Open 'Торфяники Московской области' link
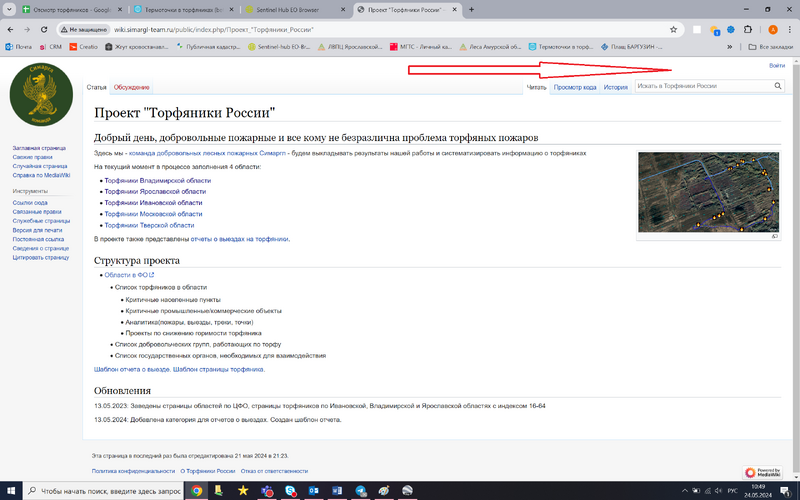This screenshot has height=500, width=800. [x=153, y=214]
